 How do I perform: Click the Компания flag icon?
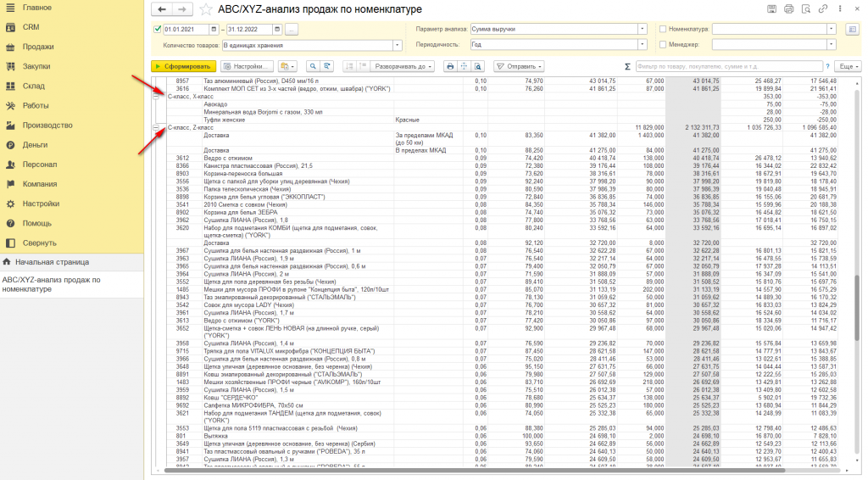click(10, 184)
